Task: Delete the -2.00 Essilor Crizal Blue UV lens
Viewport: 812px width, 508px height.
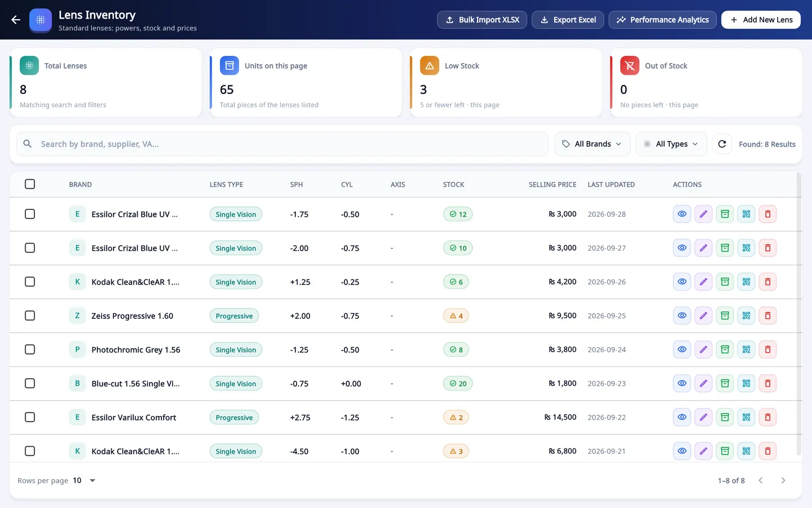Action: 767,248
